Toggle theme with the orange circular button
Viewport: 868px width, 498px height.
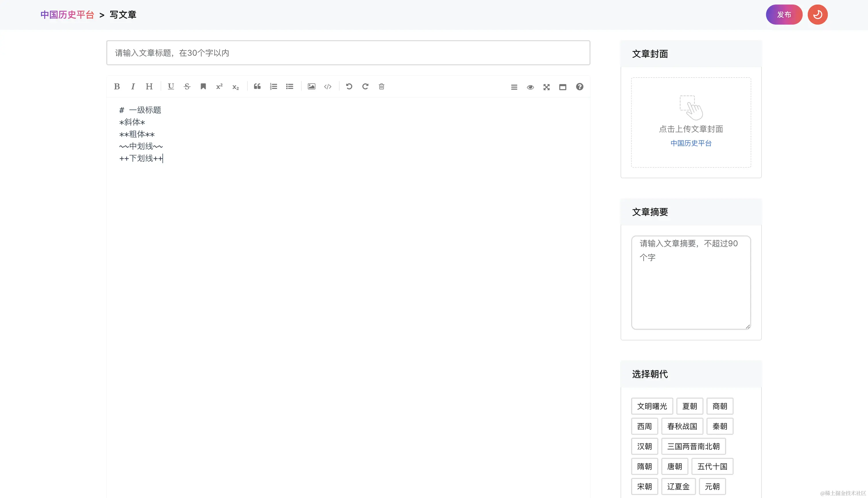point(817,14)
